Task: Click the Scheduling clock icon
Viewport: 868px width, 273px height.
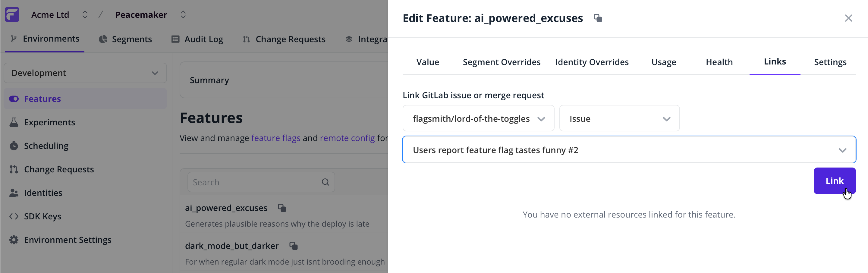Action: [14, 146]
